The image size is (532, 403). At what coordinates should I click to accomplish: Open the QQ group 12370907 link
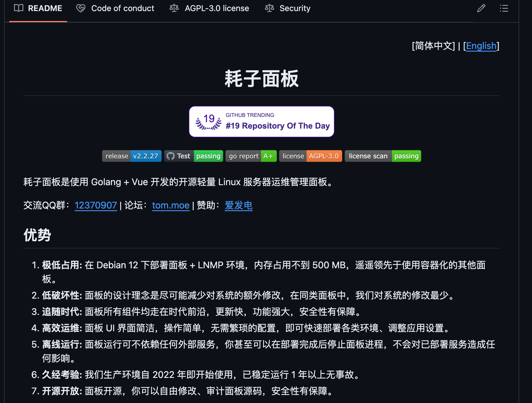pyautogui.click(x=96, y=206)
